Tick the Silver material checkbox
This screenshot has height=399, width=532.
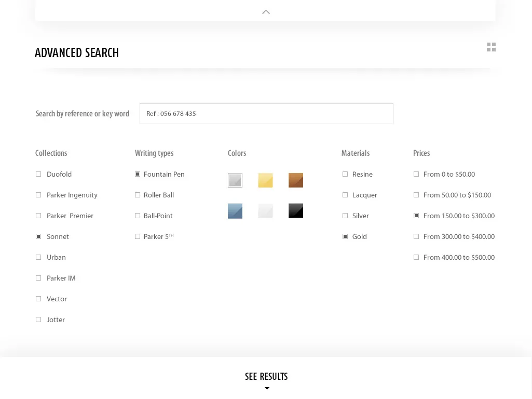[345, 216]
